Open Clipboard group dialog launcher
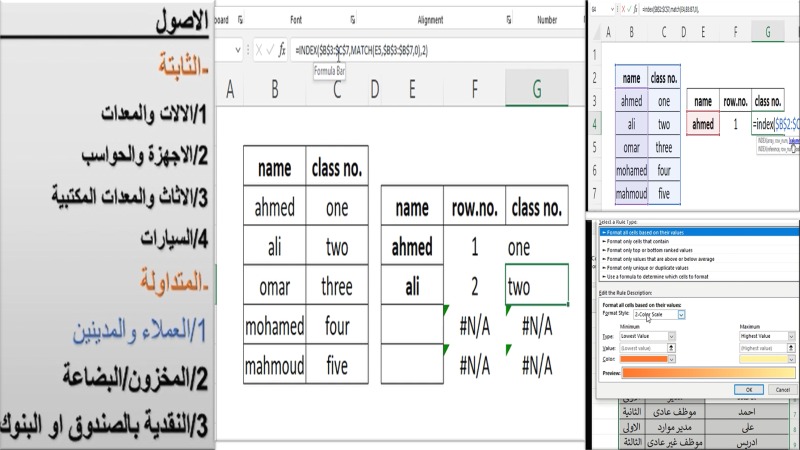 coord(240,20)
